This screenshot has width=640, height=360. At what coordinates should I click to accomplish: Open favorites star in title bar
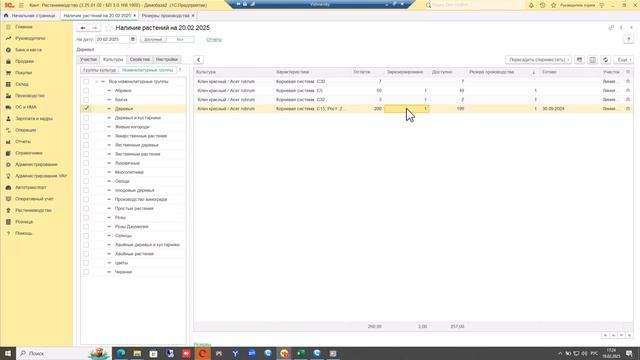point(553,5)
